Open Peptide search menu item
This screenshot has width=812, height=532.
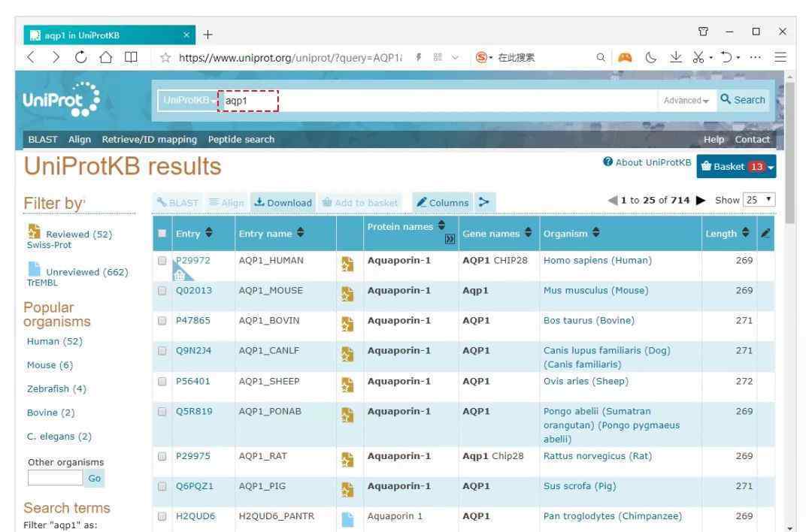(x=241, y=139)
